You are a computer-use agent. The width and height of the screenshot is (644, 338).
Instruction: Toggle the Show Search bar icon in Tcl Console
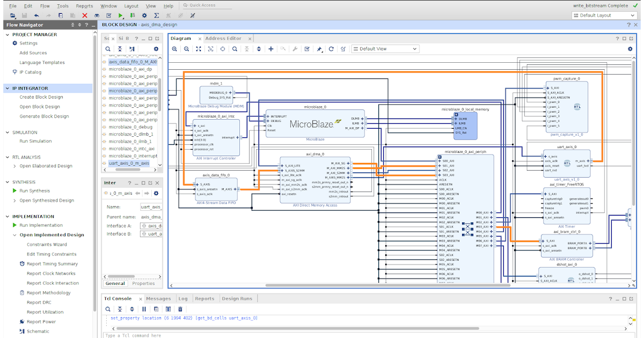coord(108,309)
